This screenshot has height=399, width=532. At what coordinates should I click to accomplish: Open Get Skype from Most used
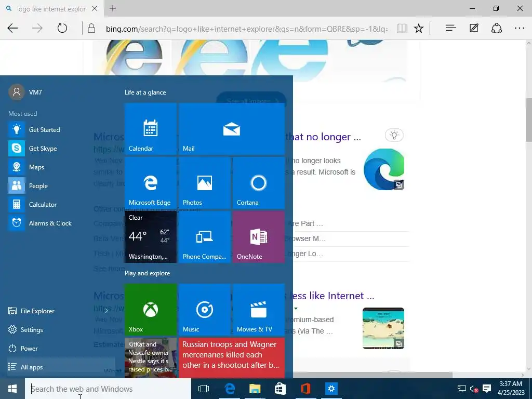(61, 148)
